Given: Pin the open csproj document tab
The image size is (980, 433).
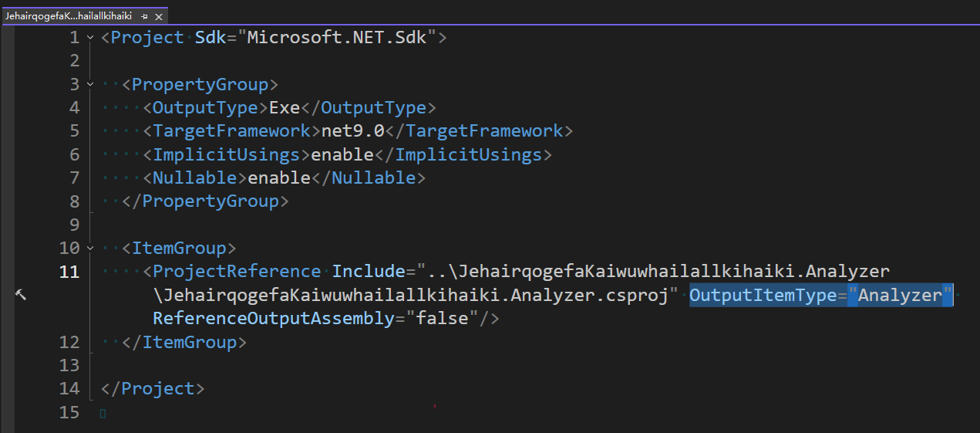Looking at the screenshot, I should [144, 15].
